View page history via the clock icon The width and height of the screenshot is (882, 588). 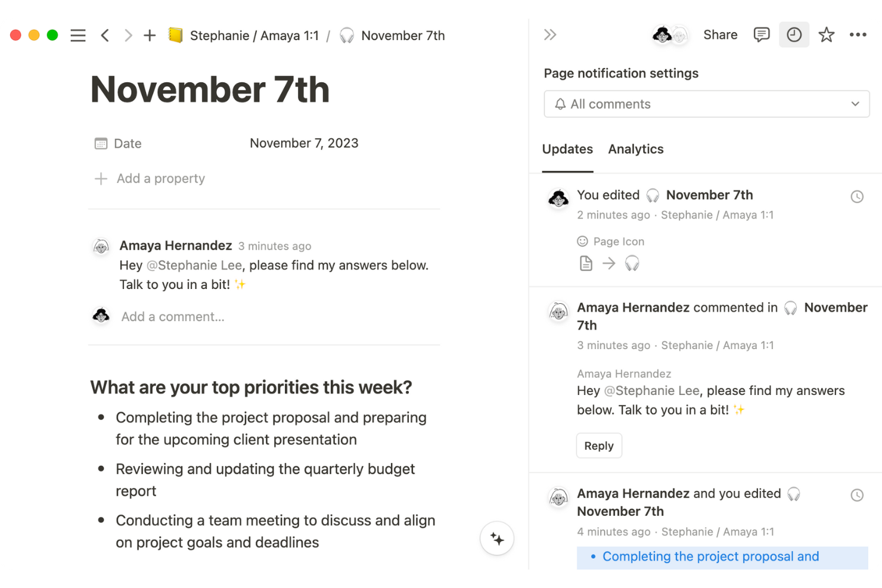click(x=794, y=34)
